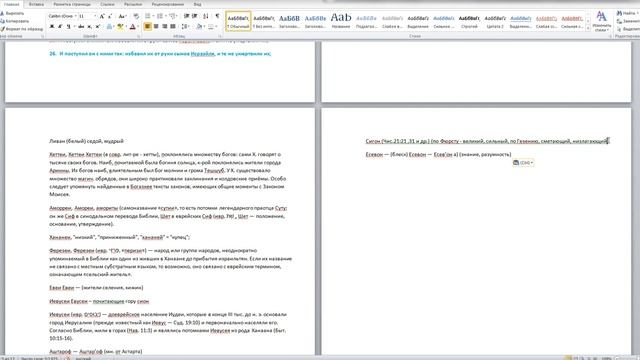This screenshot has height=360, width=640.
Task: Open the font size combo box
Action: pyautogui.click(x=88, y=16)
